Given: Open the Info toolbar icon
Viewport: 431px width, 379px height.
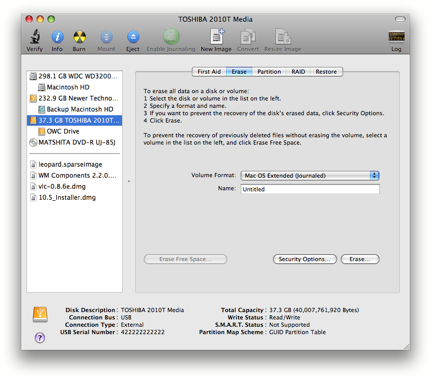Looking at the screenshot, I should pyautogui.click(x=57, y=37).
